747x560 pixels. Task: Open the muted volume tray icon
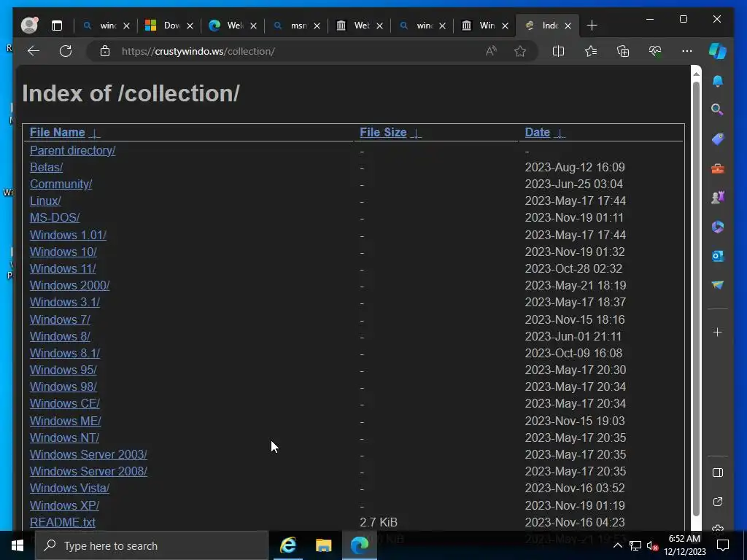(652, 545)
